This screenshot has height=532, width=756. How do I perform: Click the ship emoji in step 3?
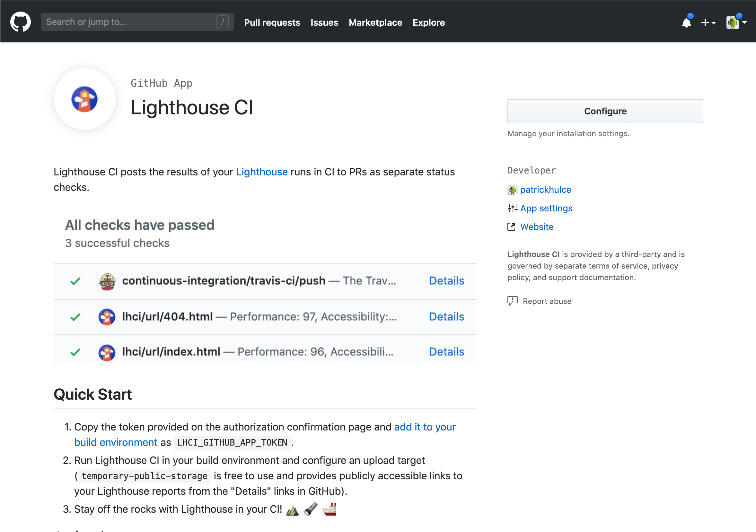tap(330, 509)
